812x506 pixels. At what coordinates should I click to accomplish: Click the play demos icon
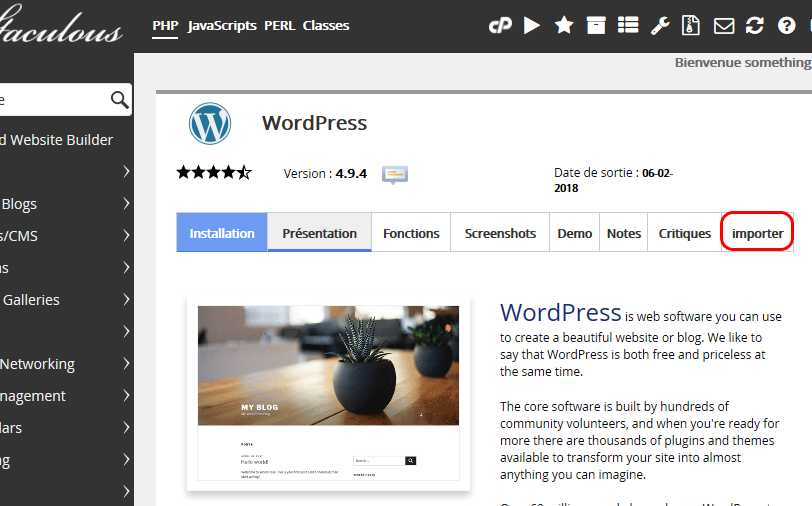(x=532, y=25)
